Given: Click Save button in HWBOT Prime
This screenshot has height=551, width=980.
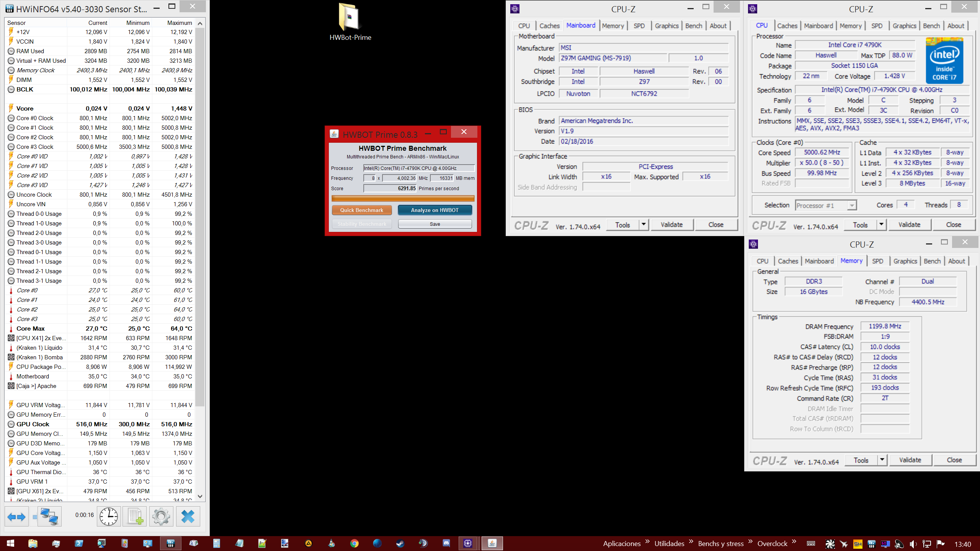Looking at the screenshot, I should coord(435,224).
